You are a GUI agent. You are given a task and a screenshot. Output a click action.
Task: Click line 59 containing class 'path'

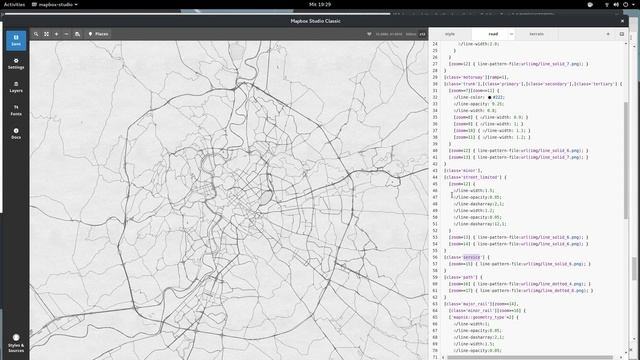pos(464,277)
